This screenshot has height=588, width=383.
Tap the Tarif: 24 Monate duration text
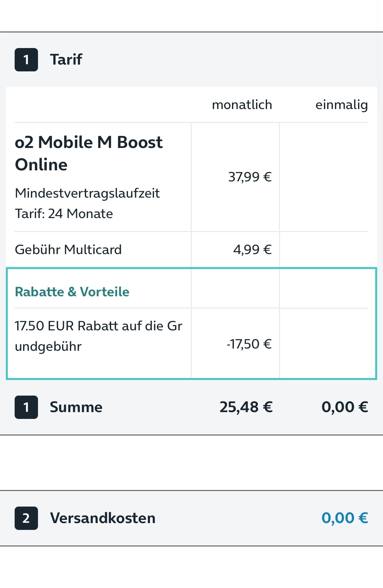pos(64,214)
